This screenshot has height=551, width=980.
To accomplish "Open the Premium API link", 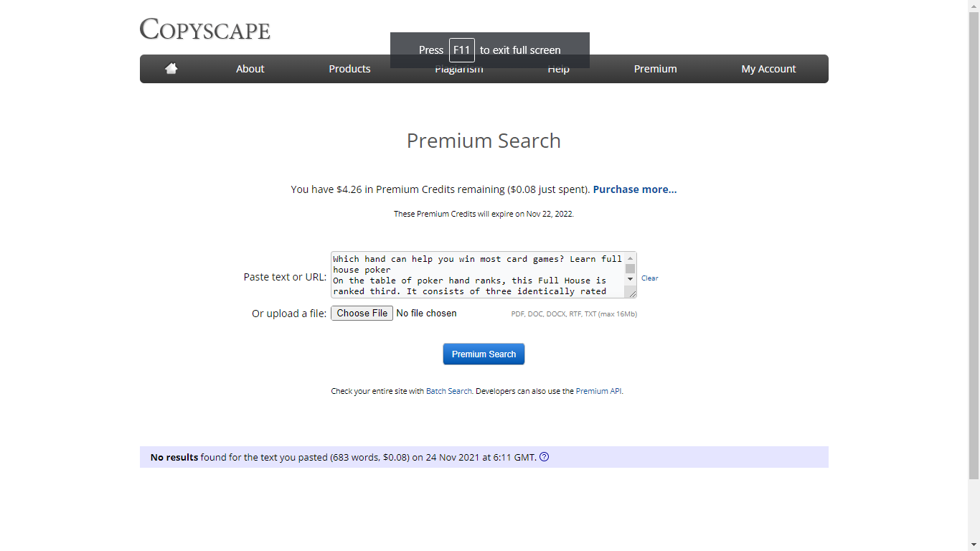I will click(598, 391).
